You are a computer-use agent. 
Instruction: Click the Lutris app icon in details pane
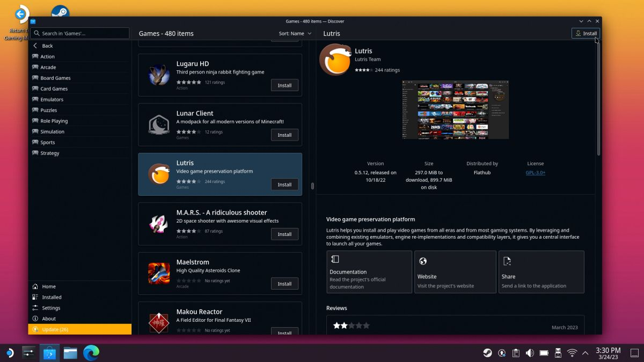335,59
